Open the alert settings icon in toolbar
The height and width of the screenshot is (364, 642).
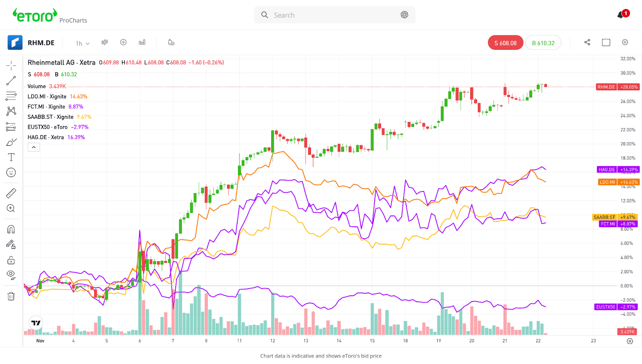coord(171,42)
